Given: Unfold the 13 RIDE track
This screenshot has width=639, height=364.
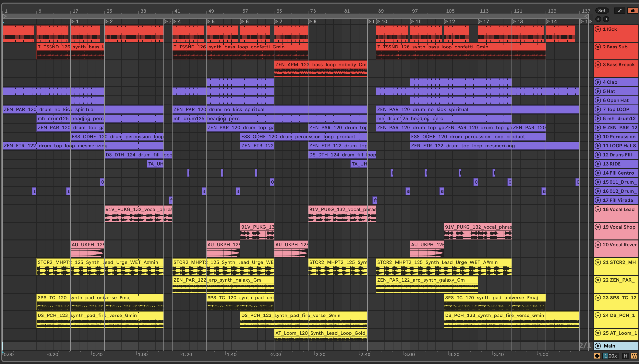Looking at the screenshot, I should tap(598, 164).
